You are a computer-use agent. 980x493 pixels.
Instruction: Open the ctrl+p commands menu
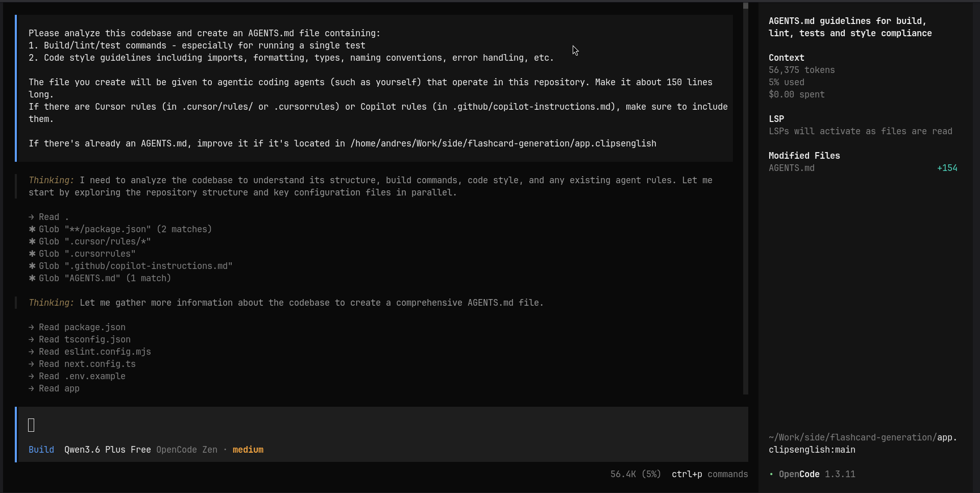[709, 474]
